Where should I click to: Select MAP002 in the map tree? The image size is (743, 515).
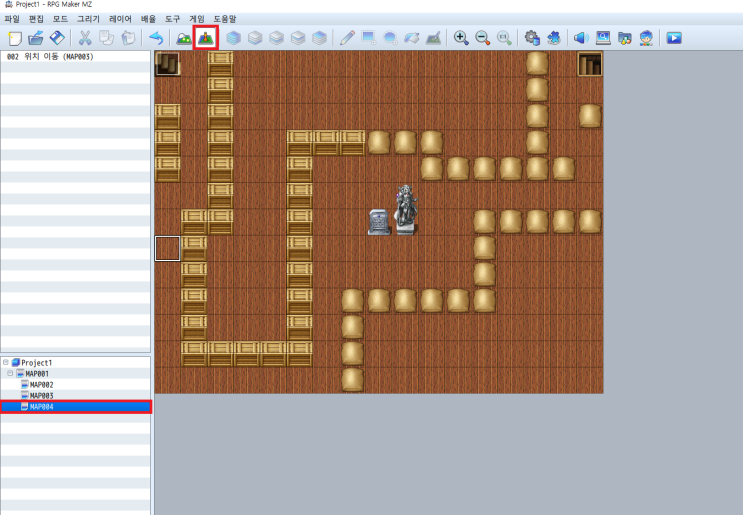click(x=41, y=385)
